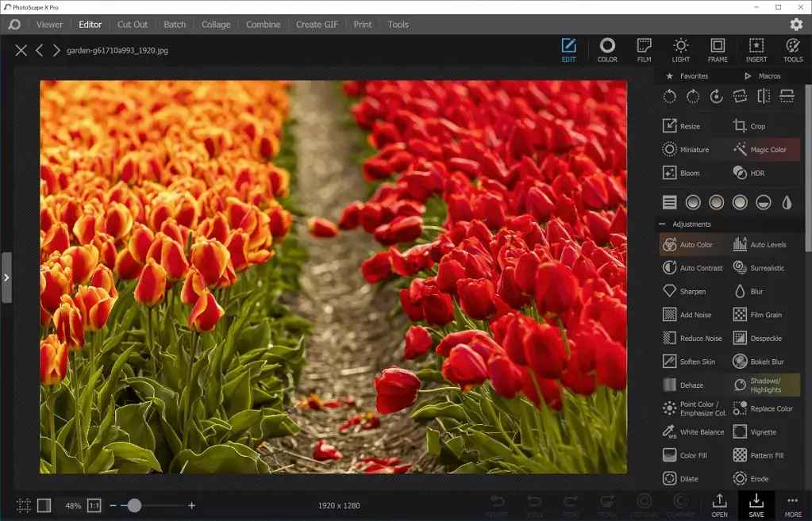Open the MORE options menu
The width and height of the screenshot is (812, 521).
[793, 505]
